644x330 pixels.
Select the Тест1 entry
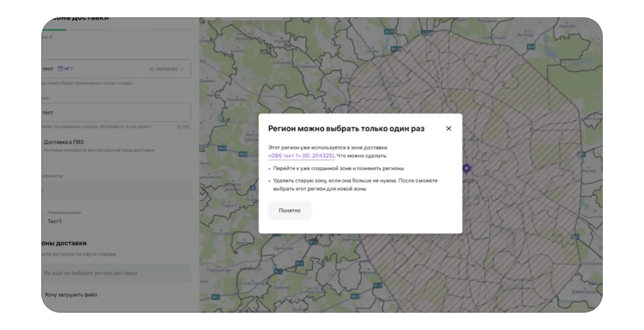pyautogui.click(x=55, y=221)
